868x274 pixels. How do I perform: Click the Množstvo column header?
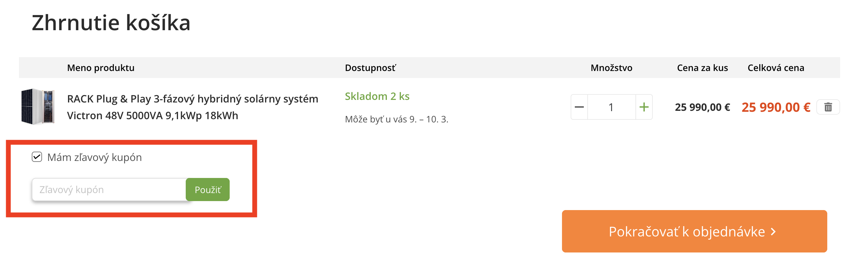click(x=611, y=68)
